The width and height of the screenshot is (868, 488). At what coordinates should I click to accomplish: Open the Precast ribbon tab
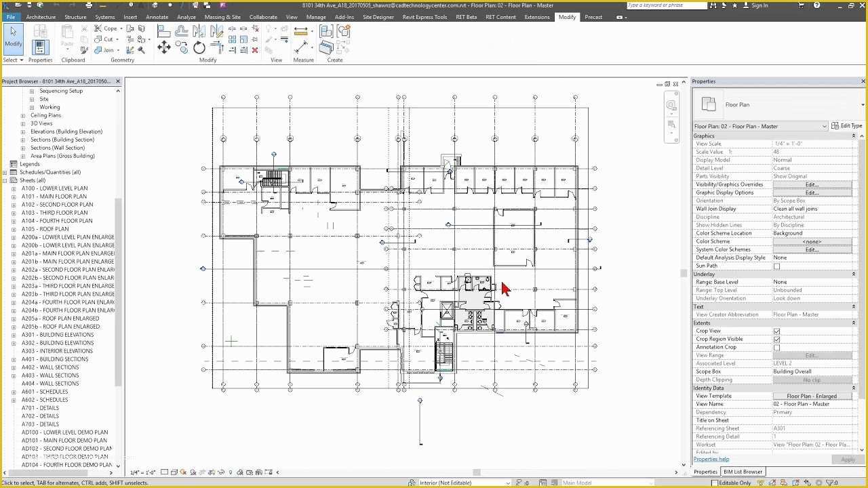coord(593,17)
